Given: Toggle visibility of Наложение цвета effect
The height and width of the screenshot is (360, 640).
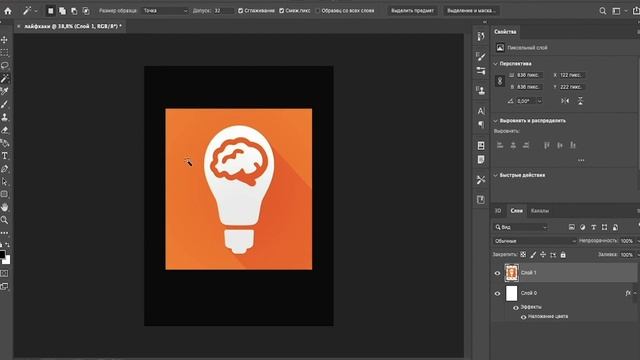Looking at the screenshot, I should [523, 317].
